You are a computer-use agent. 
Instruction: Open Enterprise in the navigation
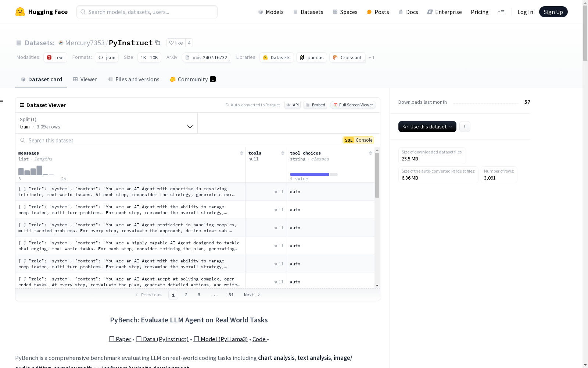tap(445, 12)
